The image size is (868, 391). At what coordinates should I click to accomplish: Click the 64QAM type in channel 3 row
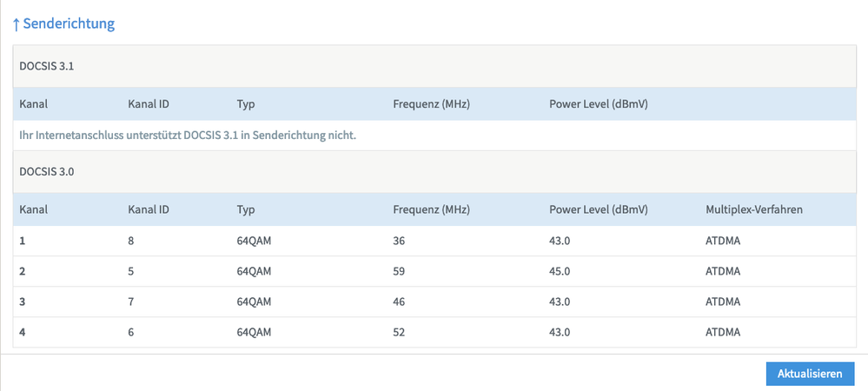click(254, 302)
